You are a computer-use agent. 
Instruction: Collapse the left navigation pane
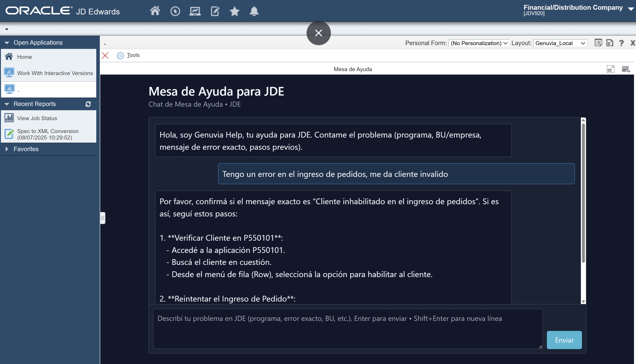pyautogui.click(x=102, y=218)
